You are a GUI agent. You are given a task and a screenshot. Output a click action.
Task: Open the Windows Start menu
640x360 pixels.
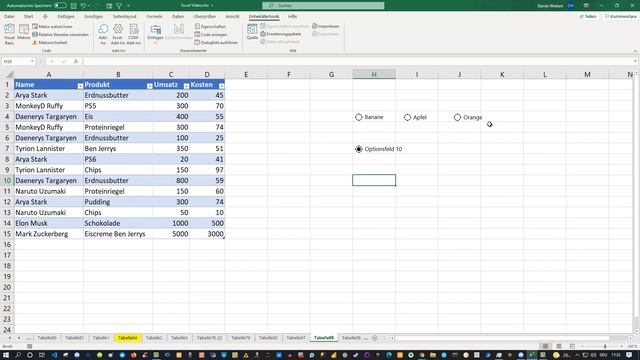point(6,355)
